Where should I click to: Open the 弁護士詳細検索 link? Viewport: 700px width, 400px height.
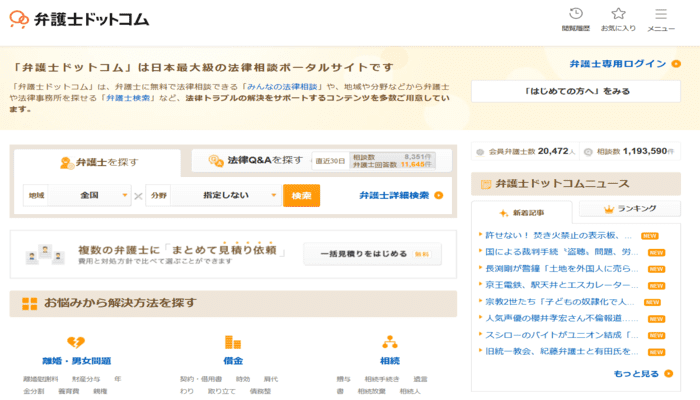[x=394, y=195]
